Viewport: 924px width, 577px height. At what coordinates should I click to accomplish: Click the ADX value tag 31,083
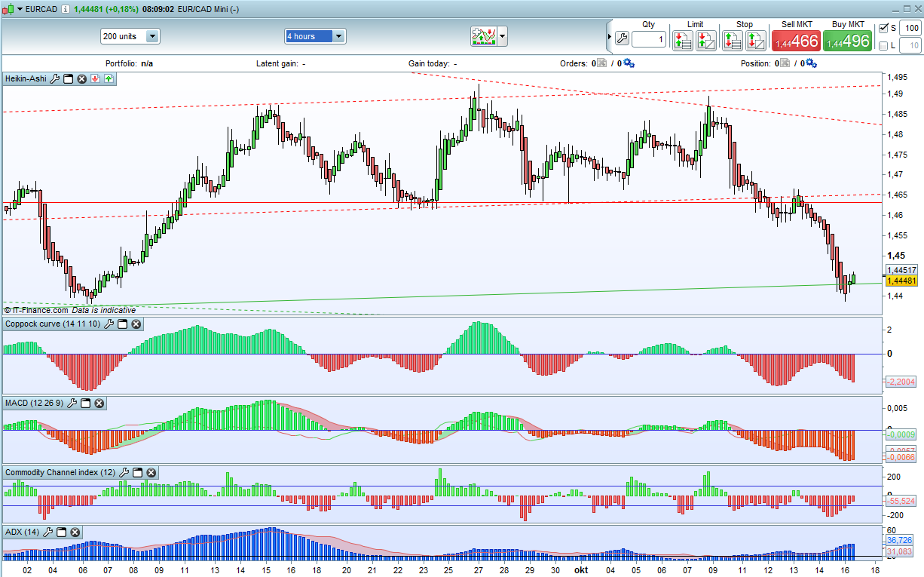(899, 552)
